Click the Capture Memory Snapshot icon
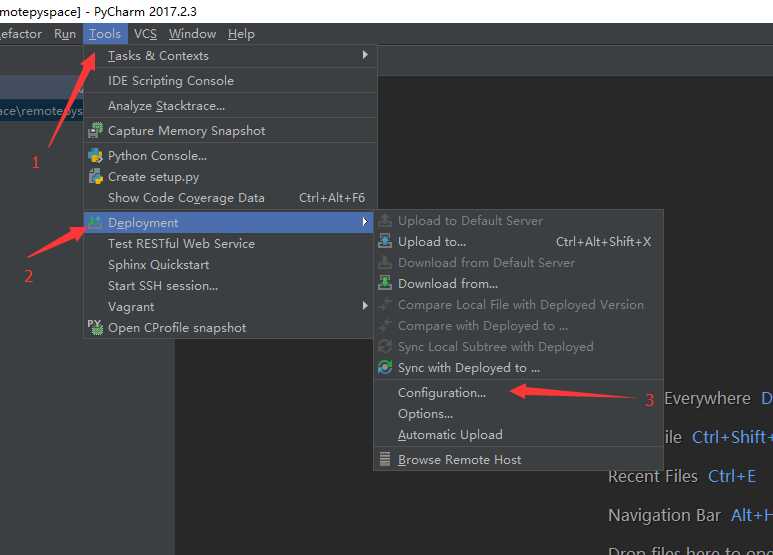Viewport: 773px width, 555px height. point(95,130)
